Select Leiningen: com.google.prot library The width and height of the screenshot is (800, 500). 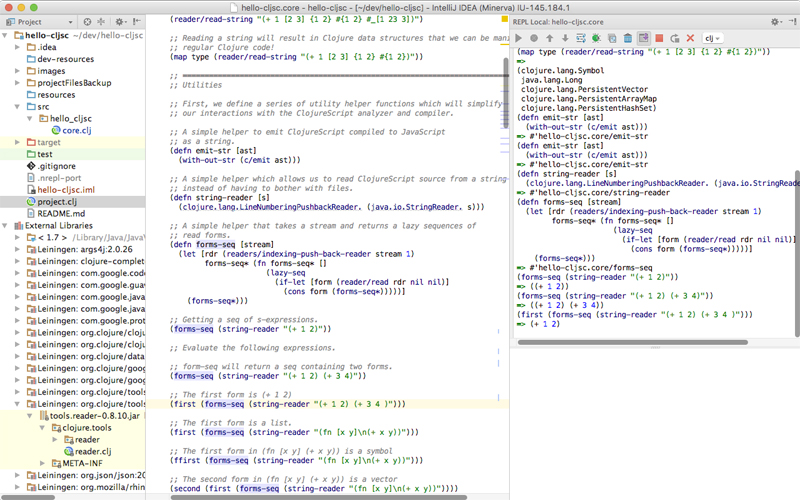pos(85,321)
